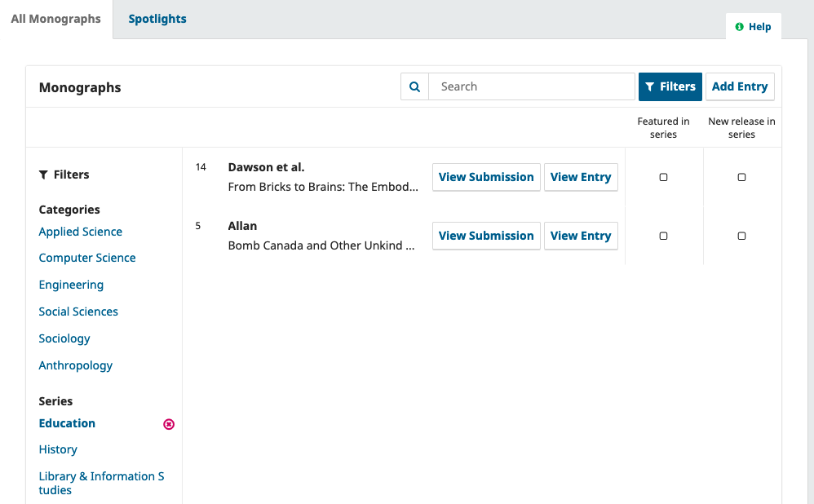Switch to the Spotlights tab
The width and height of the screenshot is (814, 504).
[157, 19]
